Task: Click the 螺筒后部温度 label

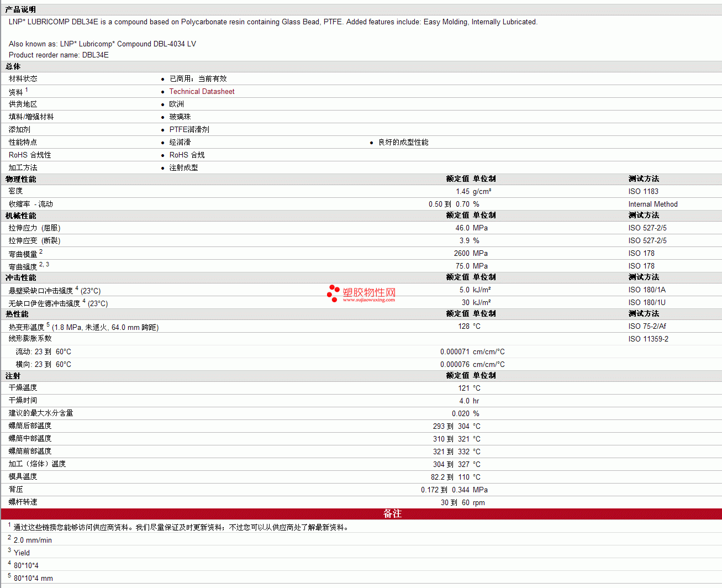Action: pyautogui.click(x=30, y=426)
